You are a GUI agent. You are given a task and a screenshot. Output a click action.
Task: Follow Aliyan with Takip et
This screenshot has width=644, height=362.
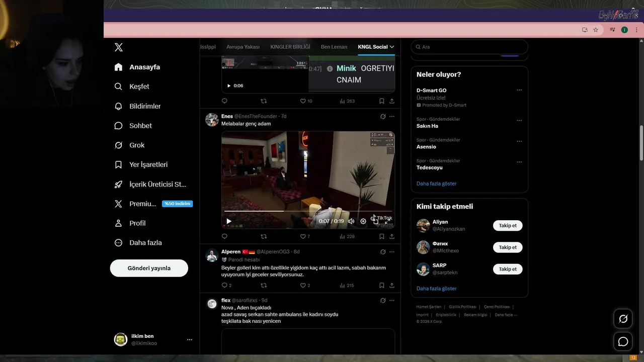(x=508, y=226)
